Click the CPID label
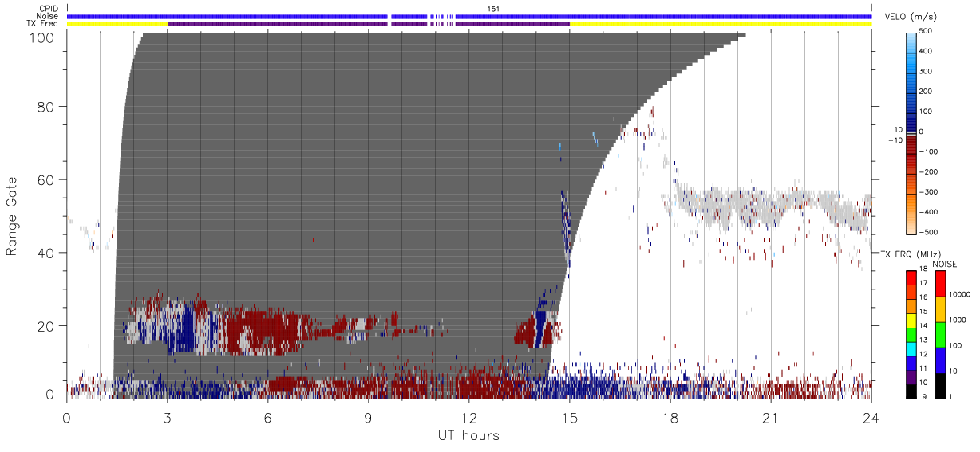 (48, 8)
